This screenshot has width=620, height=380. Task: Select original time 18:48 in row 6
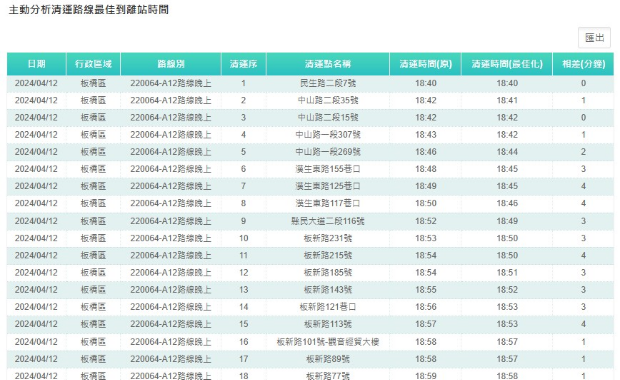(425, 169)
